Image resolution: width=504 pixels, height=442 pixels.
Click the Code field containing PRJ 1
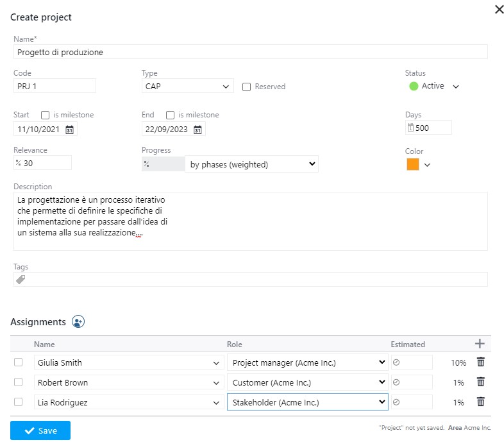(x=55, y=86)
